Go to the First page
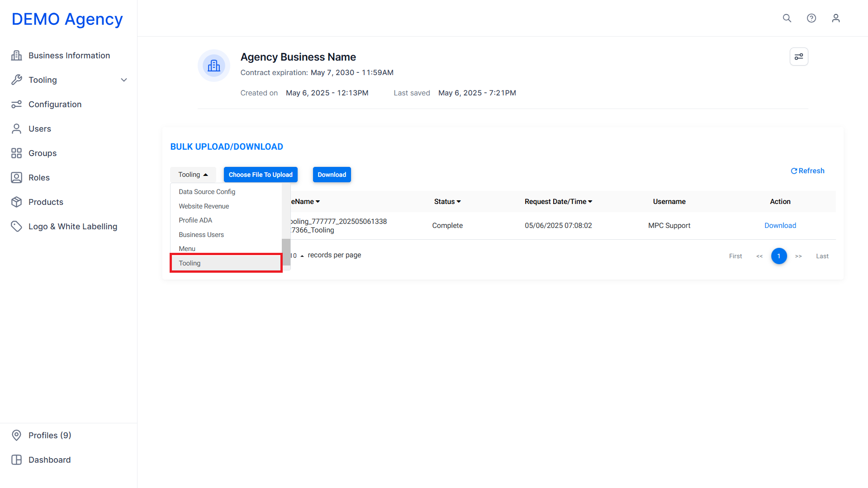The width and height of the screenshot is (868, 488). pyautogui.click(x=735, y=256)
